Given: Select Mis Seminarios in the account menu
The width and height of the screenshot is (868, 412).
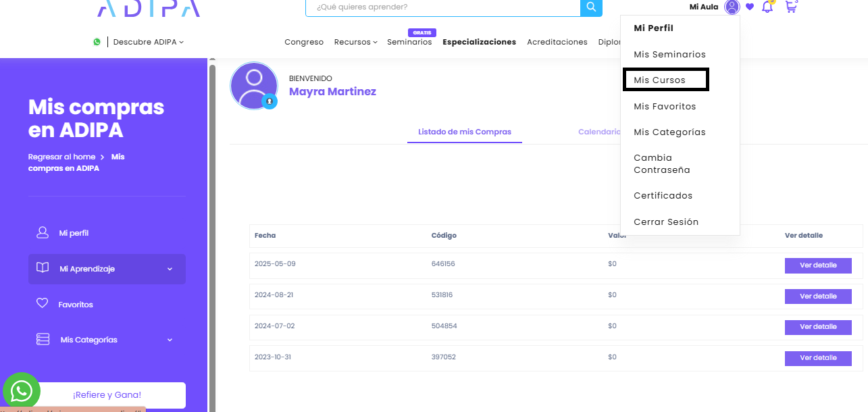Looking at the screenshot, I should pyautogui.click(x=669, y=54).
